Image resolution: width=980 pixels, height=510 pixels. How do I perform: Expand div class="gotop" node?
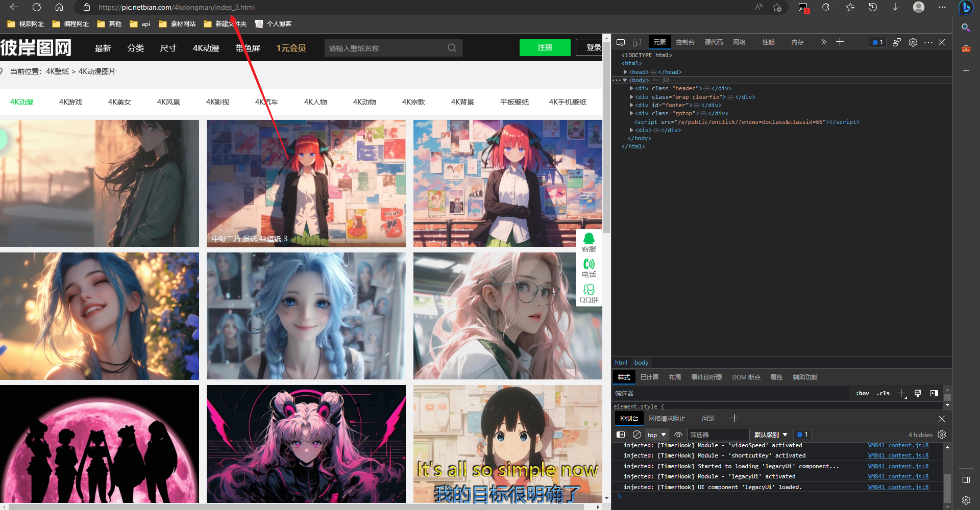pyautogui.click(x=631, y=113)
